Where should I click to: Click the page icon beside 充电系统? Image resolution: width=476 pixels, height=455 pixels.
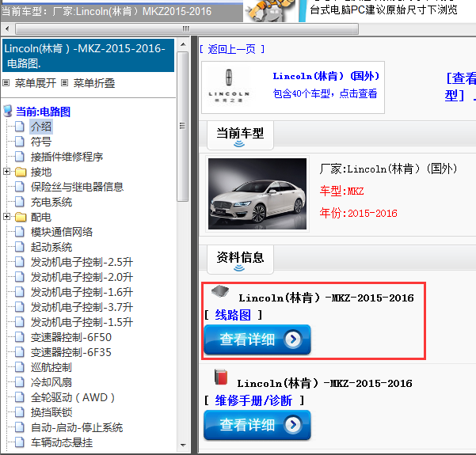[x=20, y=202]
